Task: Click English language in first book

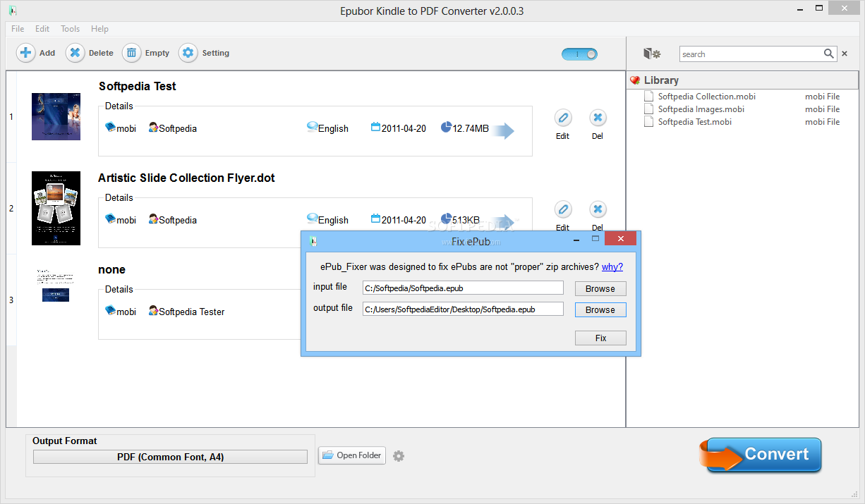Action: point(334,128)
